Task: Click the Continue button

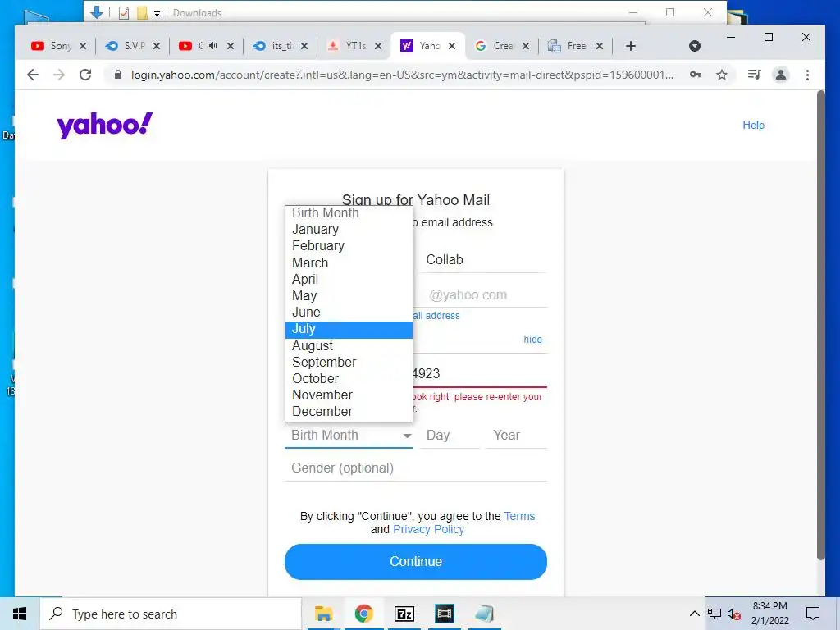Action: click(416, 561)
